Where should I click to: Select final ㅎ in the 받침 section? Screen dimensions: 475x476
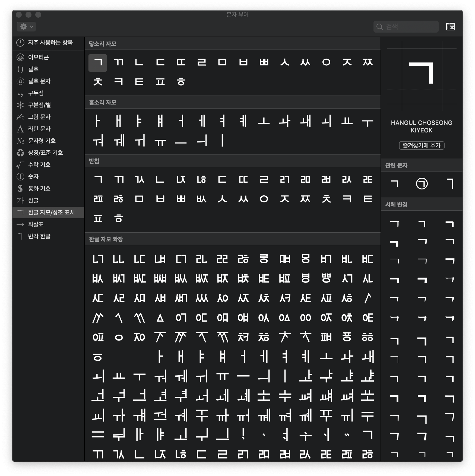click(119, 219)
